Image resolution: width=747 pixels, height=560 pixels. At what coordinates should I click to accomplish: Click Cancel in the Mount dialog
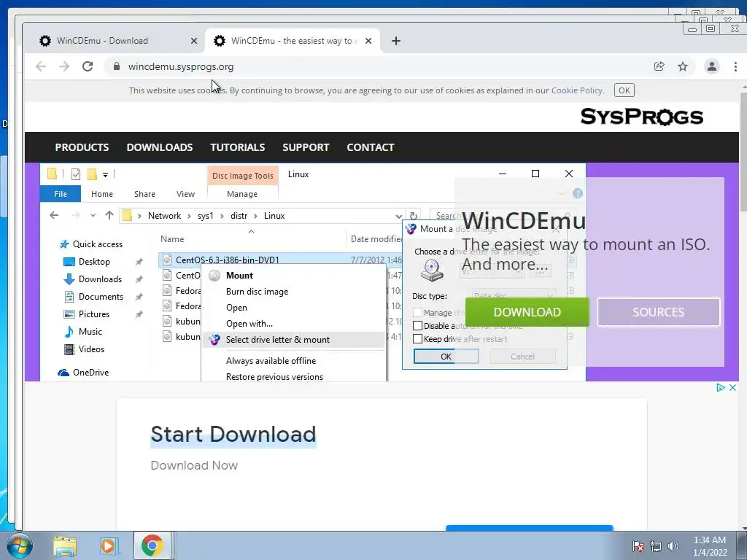(x=522, y=357)
